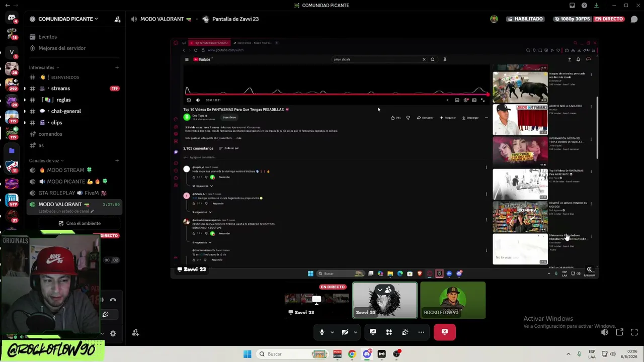Screen dimensions: 644x362
Task: Select the Zavvi 23 stream preview tile
Action: pos(316,300)
